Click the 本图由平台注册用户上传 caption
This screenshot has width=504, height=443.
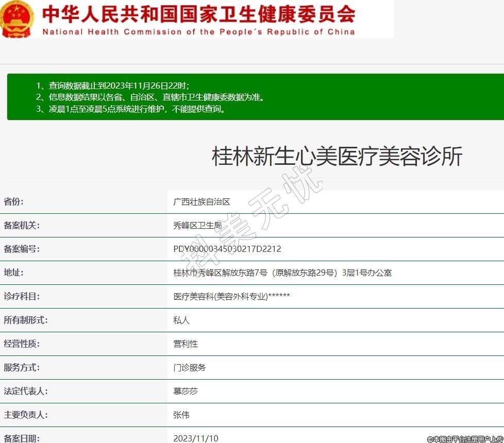(x=464, y=439)
